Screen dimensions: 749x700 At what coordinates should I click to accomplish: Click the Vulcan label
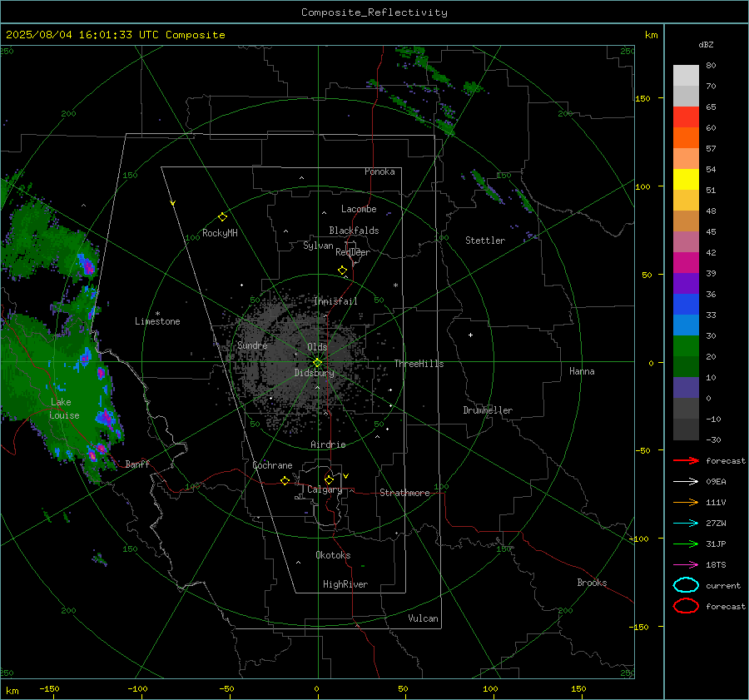point(423,618)
